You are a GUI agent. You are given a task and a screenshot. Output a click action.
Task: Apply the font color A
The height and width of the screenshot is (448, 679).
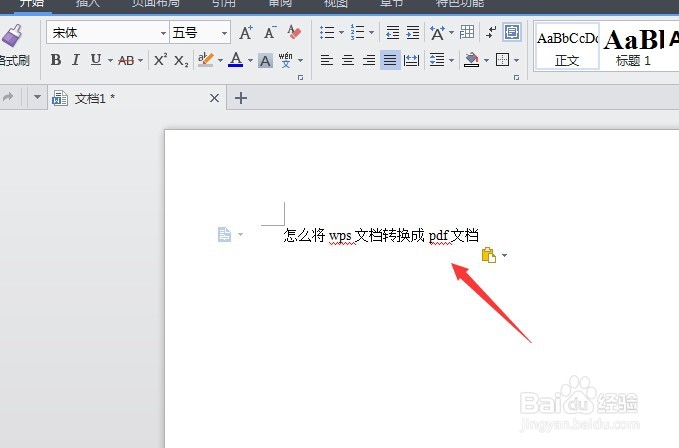click(x=236, y=60)
